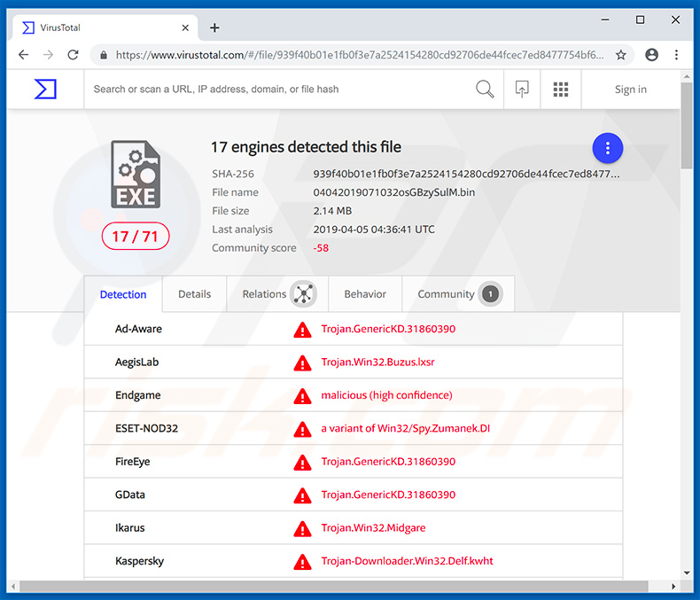Open a new browser tab
The height and width of the screenshot is (600, 700).
[214, 27]
